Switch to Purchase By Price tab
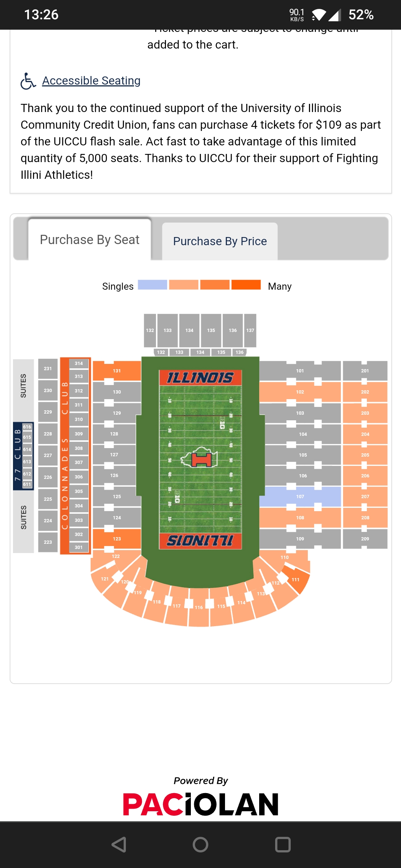 coord(220,241)
